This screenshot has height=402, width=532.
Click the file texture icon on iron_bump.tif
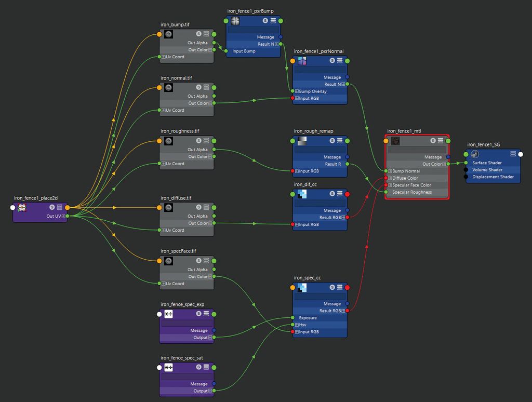click(x=168, y=34)
